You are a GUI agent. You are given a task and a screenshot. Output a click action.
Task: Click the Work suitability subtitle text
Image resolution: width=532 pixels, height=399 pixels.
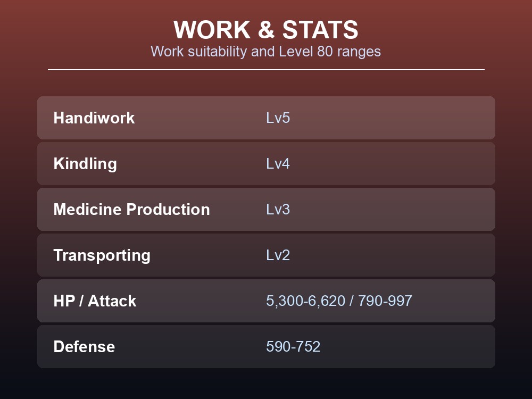tap(265, 52)
